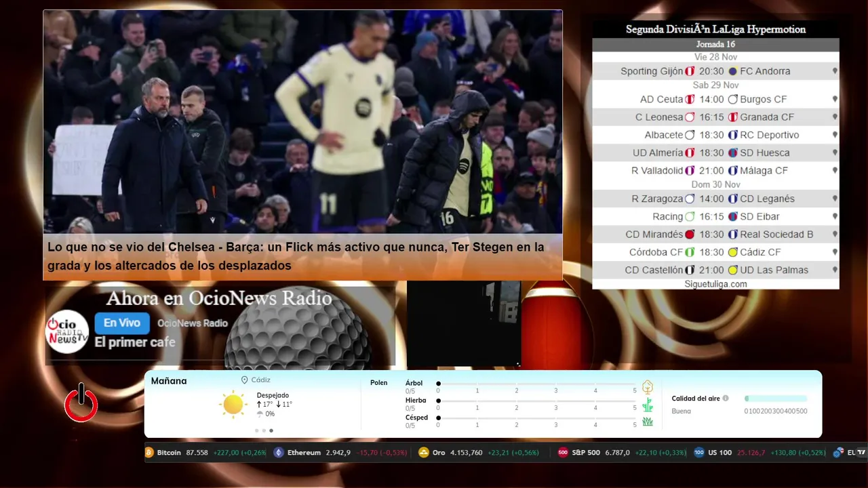
Task: Click the Césped grass pollen icon
Action: [648, 422]
